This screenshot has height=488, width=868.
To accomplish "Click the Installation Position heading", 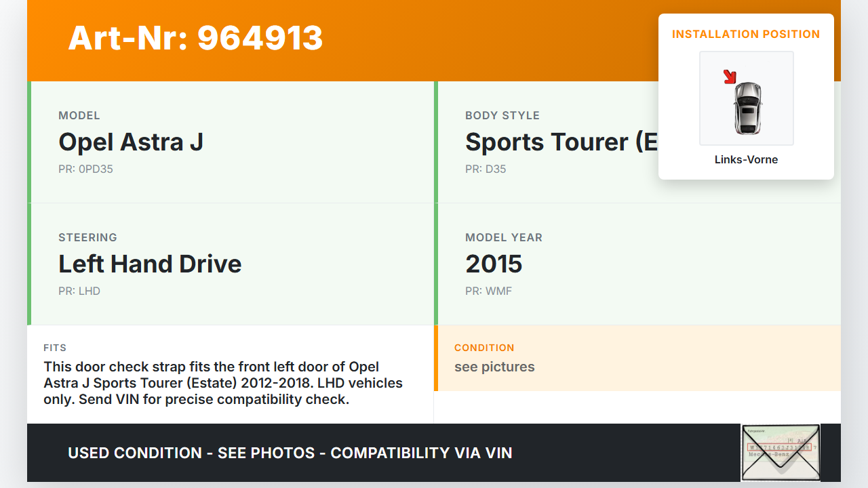I will pyautogui.click(x=746, y=34).
